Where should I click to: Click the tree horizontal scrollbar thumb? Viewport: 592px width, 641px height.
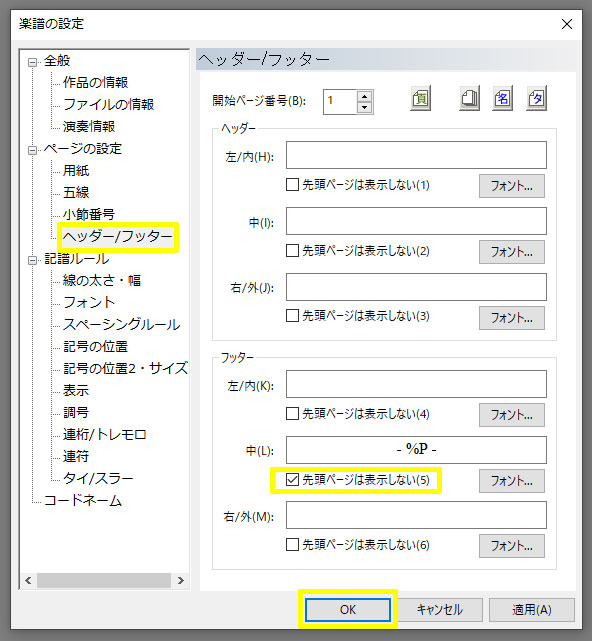point(104,580)
